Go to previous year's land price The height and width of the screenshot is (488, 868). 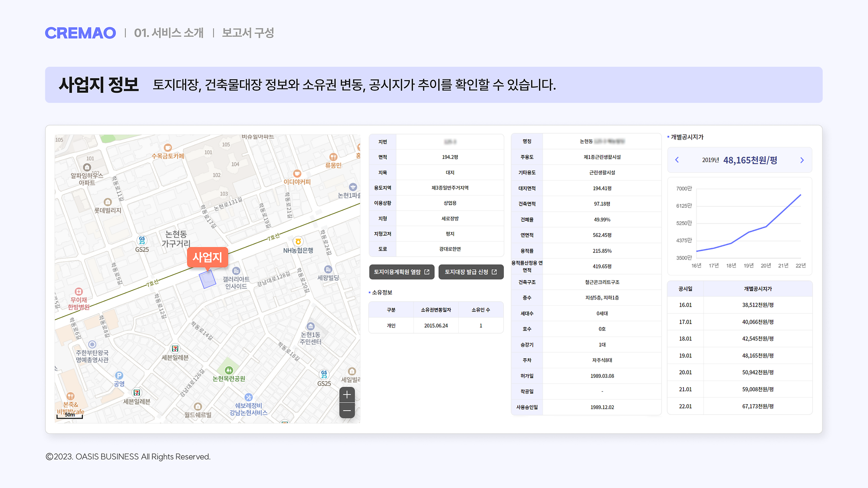point(677,160)
